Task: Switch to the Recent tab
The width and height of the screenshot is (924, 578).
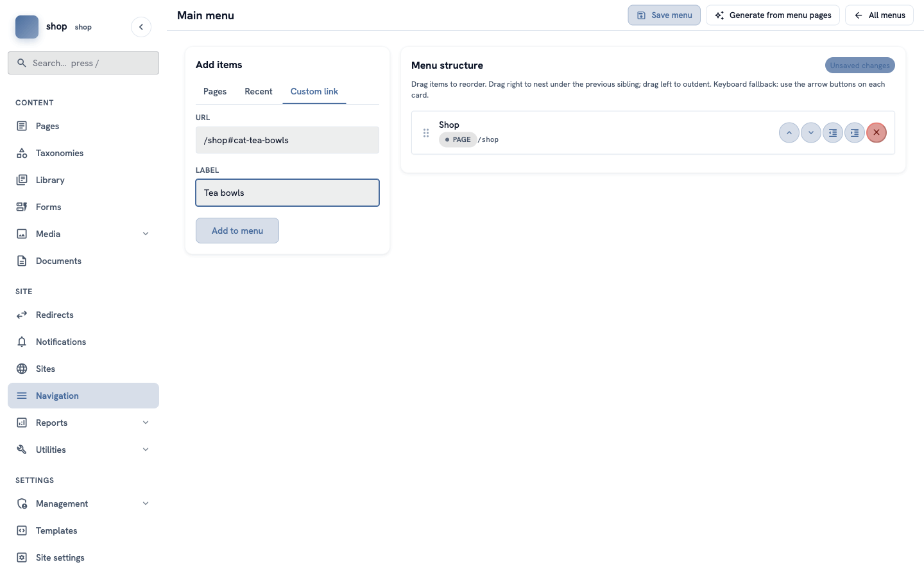Action: pyautogui.click(x=259, y=92)
